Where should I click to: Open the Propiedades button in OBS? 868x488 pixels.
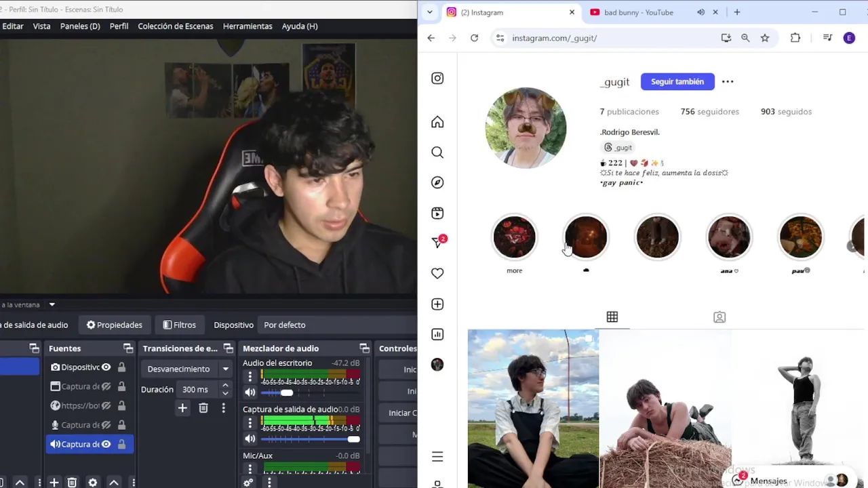click(x=114, y=325)
